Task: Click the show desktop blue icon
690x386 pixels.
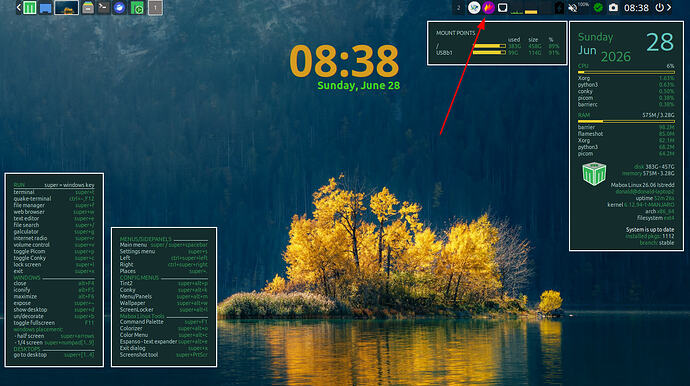Action: point(45,8)
